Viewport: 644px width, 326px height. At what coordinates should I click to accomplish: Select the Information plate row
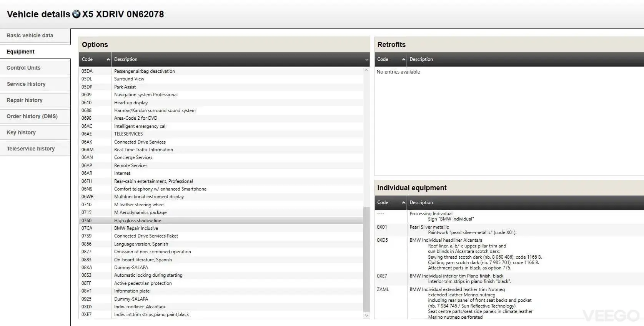click(x=221, y=291)
